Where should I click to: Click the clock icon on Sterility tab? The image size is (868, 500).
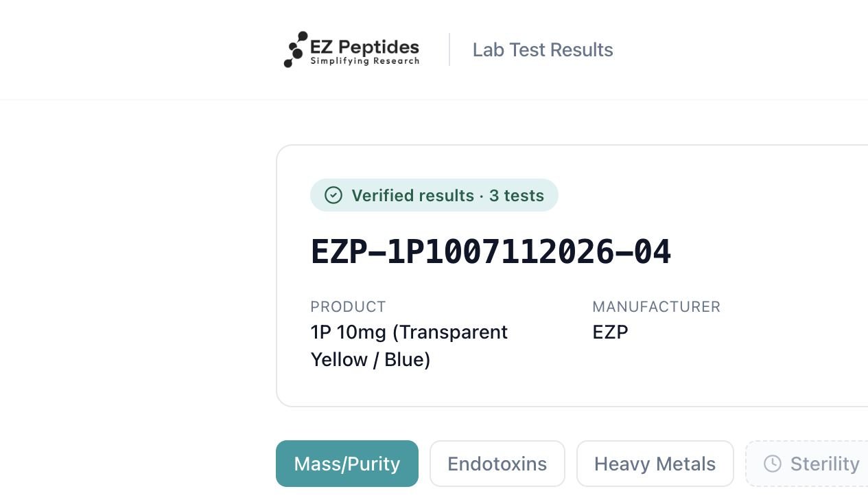click(x=773, y=464)
